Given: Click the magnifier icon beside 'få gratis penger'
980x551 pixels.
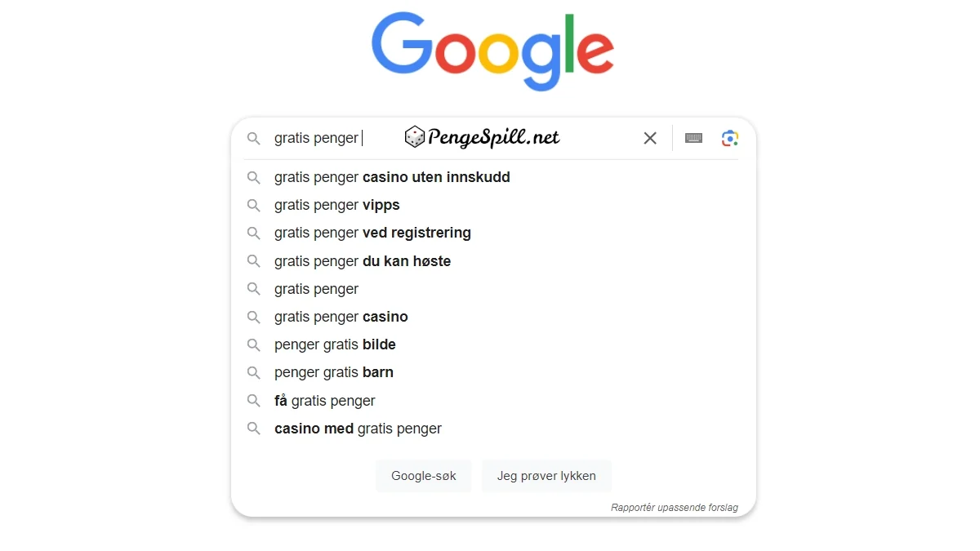Looking at the screenshot, I should point(254,401).
